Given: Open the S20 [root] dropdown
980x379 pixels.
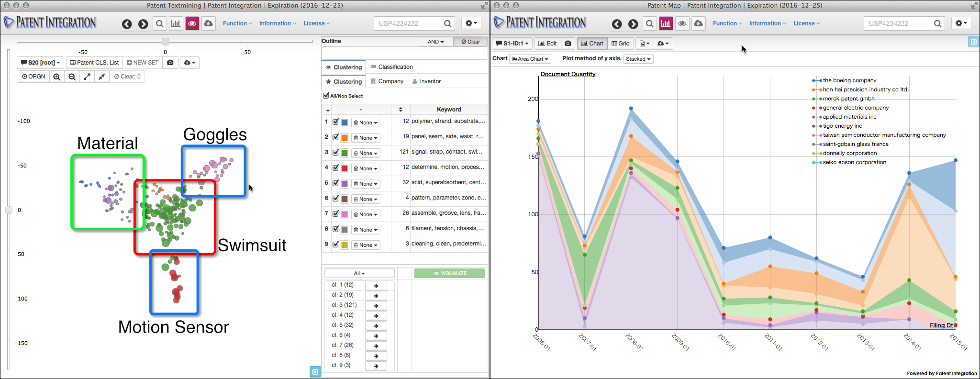Looking at the screenshot, I should (x=41, y=63).
